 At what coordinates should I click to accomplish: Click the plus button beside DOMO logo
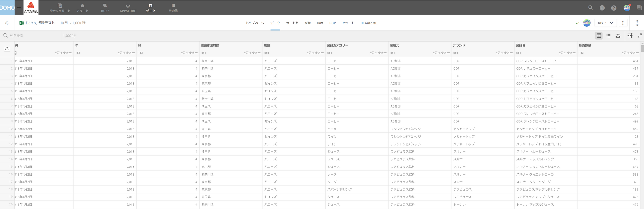tap(19, 7)
